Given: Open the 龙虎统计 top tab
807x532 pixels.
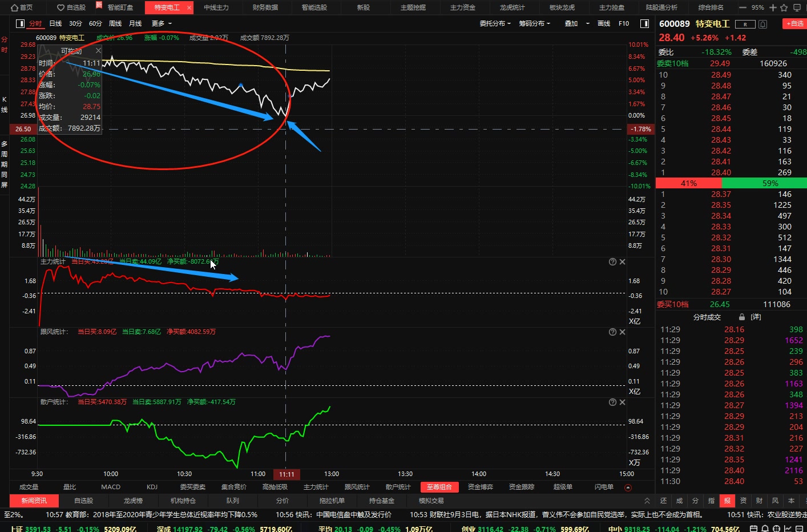Looking at the screenshot, I should click(512, 7).
